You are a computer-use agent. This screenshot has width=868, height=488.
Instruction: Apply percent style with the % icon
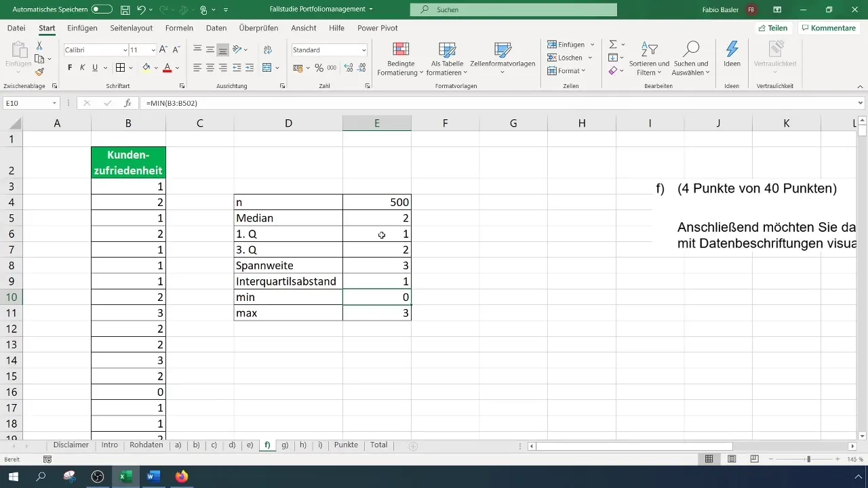pyautogui.click(x=319, y=68)
